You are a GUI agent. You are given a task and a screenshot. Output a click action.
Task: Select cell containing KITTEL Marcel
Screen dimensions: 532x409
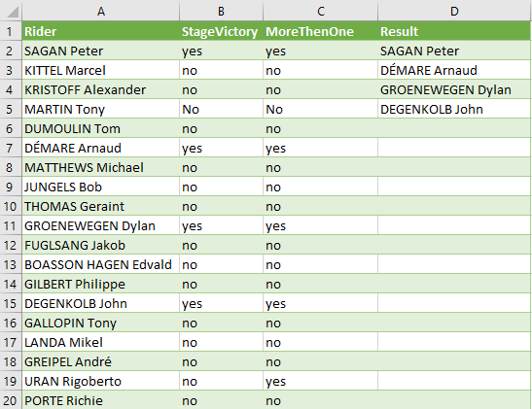101,70
